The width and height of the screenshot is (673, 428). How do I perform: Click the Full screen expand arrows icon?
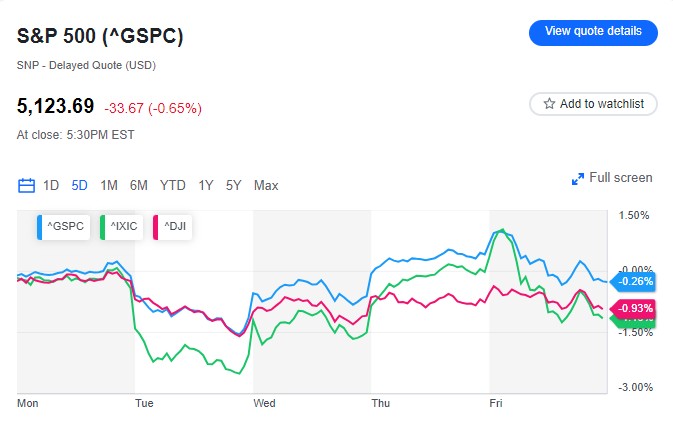pyautogui.click(x=577, y=178)
